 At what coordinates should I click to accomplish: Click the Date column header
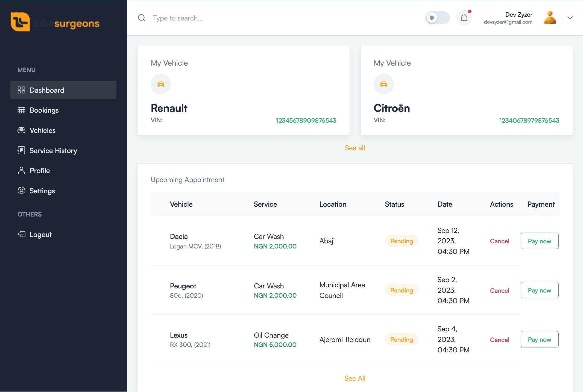pyautogui.click(x=445, y=204)
